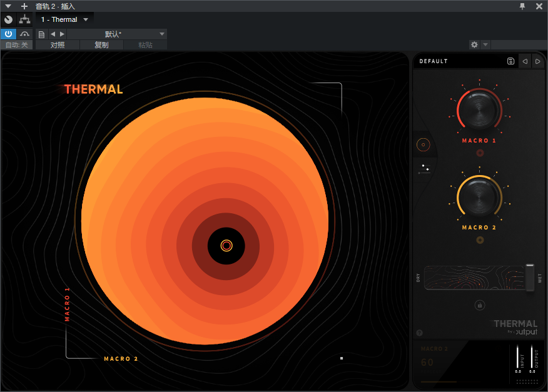The width and height of the screenshot is (548, 392).
Task: Click the 自动: 关 automation button
Action: click(x=16, y=45)
